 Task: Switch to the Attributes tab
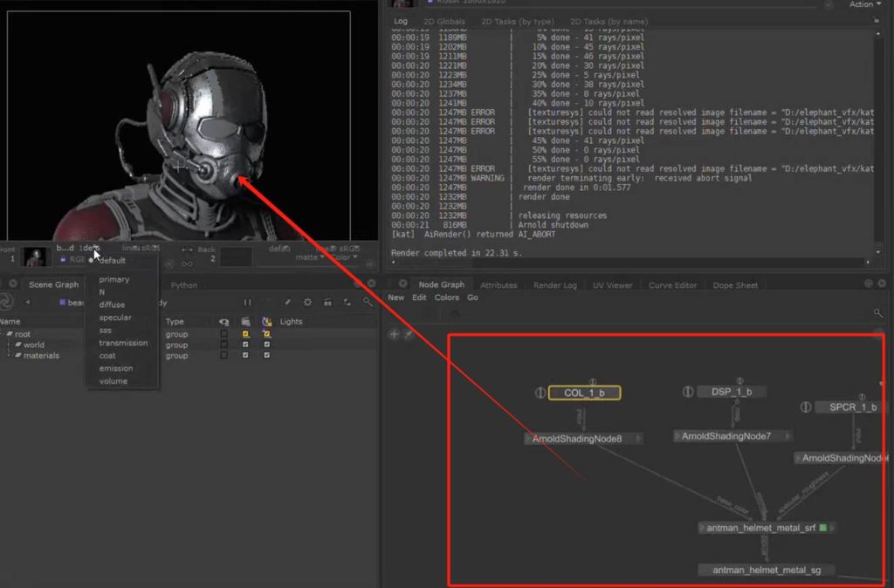(x=499, y=285)
